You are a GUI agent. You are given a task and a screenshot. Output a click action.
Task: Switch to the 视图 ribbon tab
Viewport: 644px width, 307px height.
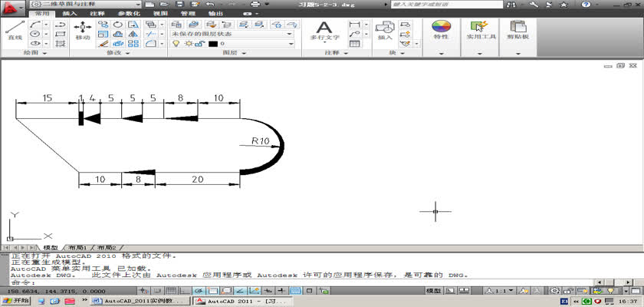[160, 13]
